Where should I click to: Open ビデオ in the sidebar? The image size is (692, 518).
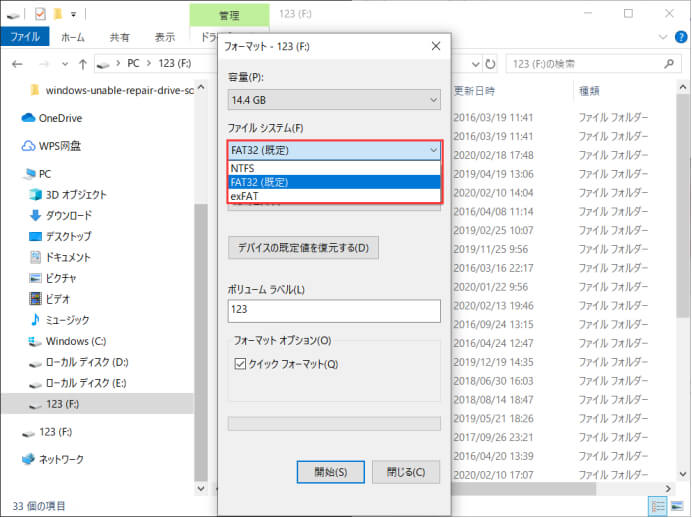(x=49, y=299)
